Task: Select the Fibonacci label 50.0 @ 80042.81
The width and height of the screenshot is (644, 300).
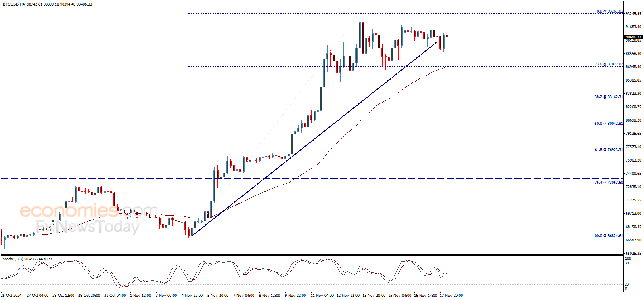Action: [608, 124]
